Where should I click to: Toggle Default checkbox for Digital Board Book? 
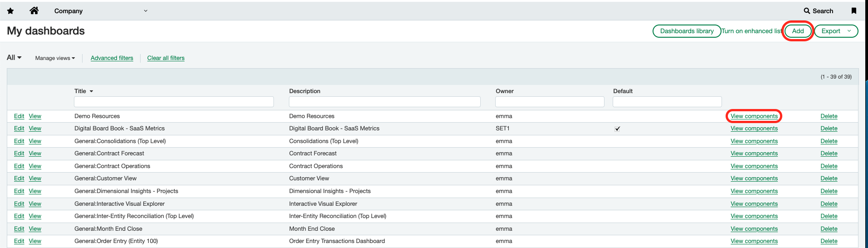(x=617, y=129)
